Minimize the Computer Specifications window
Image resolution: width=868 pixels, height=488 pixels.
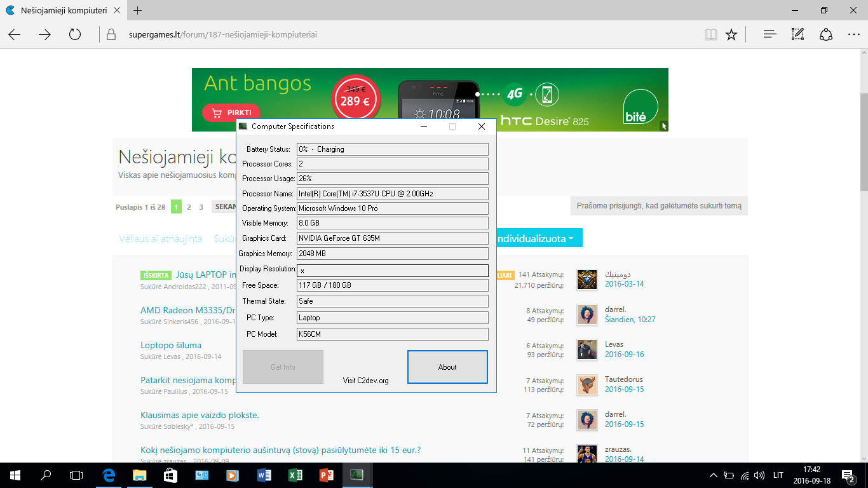[424, 126]
